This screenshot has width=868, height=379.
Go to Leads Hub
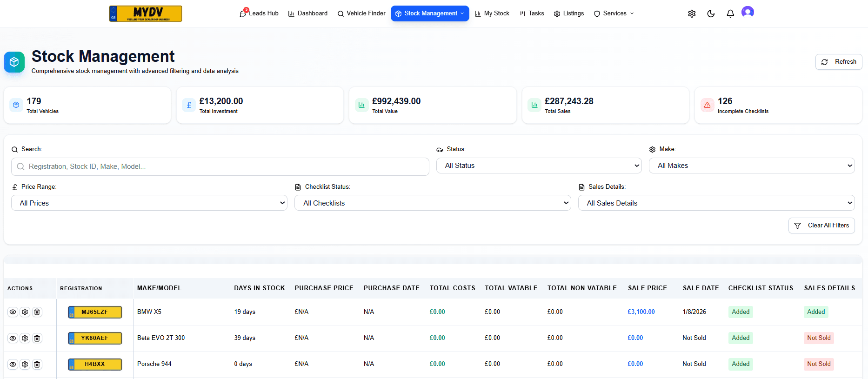pos(259,13)
